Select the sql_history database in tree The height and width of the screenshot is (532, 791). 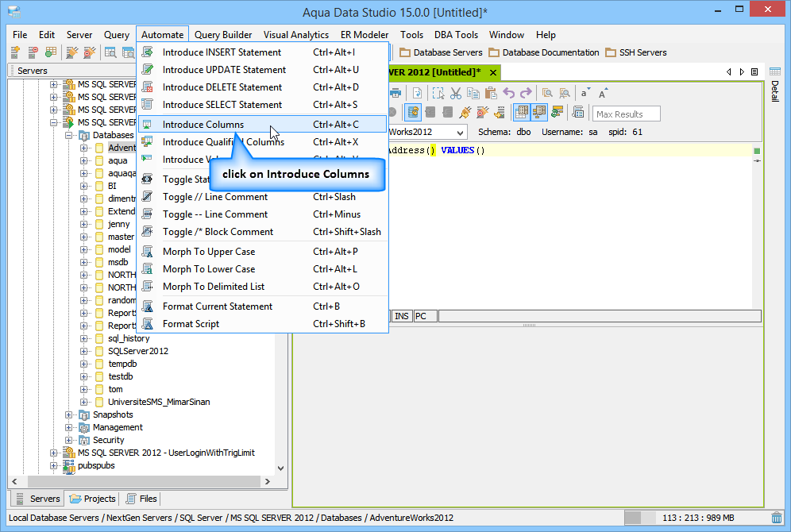pyautogui.click(x=129, y=338)
